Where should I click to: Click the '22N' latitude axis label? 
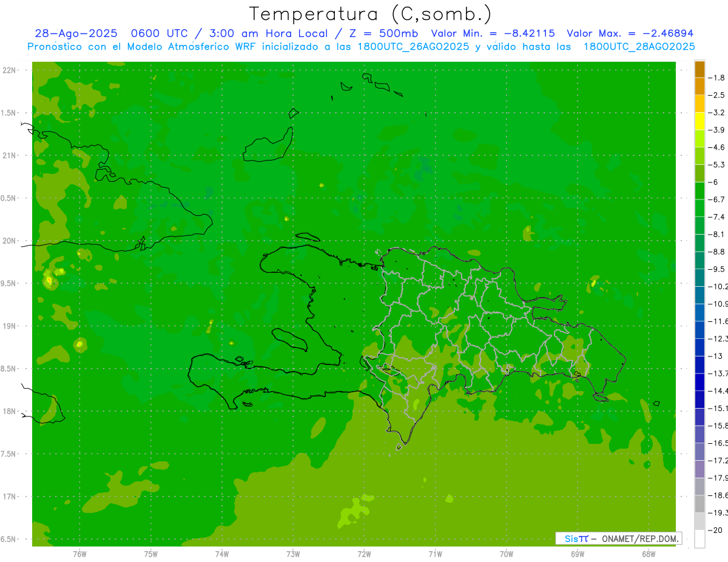10,70
